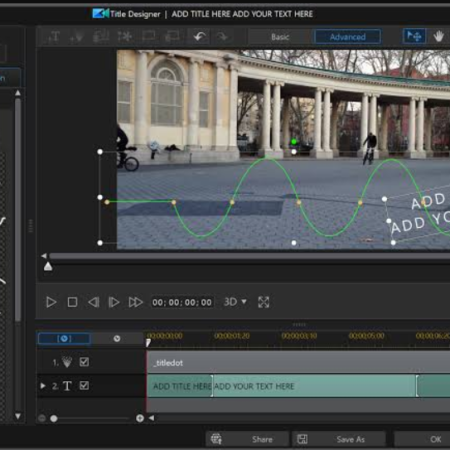Image resolution: width=450 pixels, height=450 pixels.
Task: Click the 00;00;01;20 ruler mark
Action: (232, 336)
